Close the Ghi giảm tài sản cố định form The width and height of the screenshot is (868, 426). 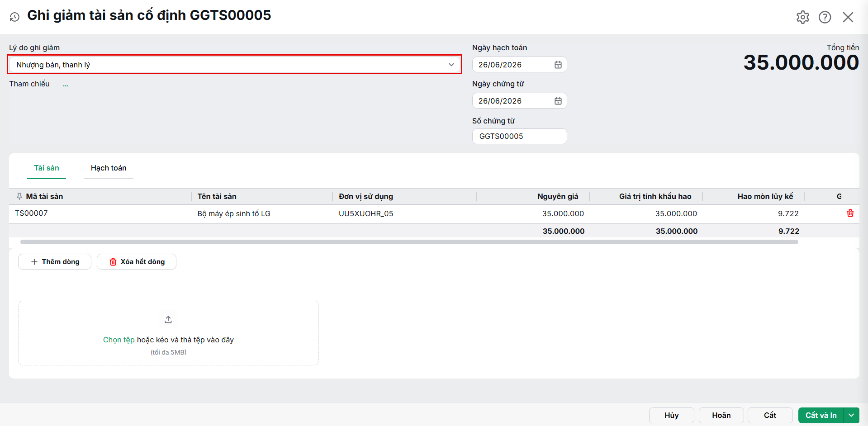[848, 17]
